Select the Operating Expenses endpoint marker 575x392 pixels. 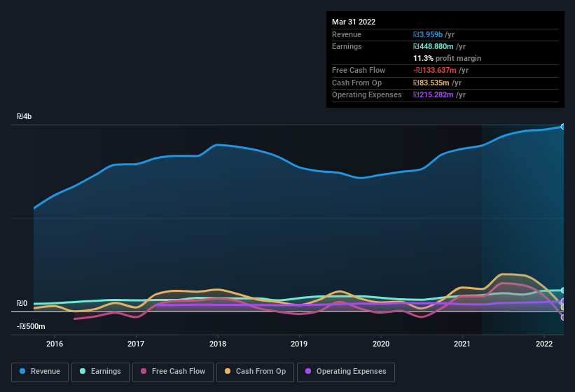[563, 301]
